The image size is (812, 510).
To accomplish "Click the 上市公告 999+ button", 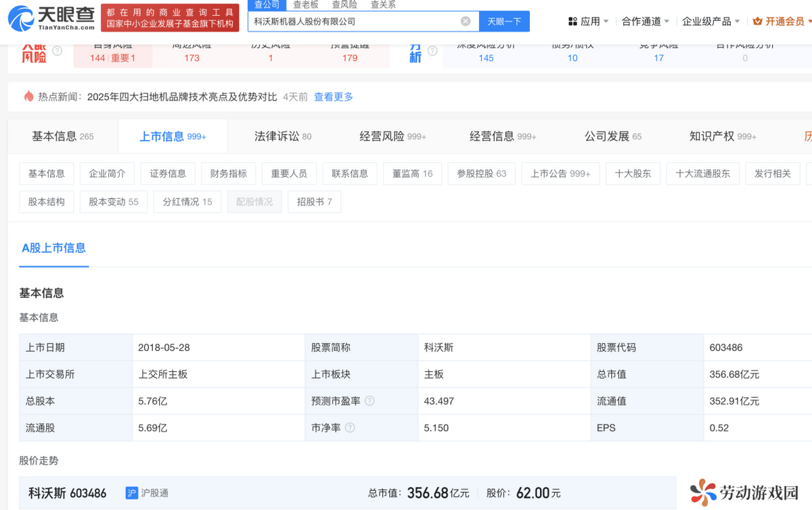I will click(560, 174).
